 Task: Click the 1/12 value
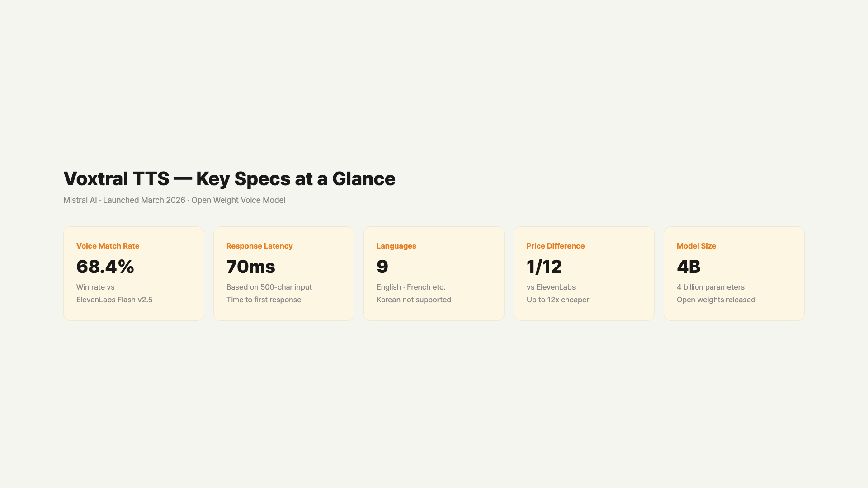tap(544, 267)
